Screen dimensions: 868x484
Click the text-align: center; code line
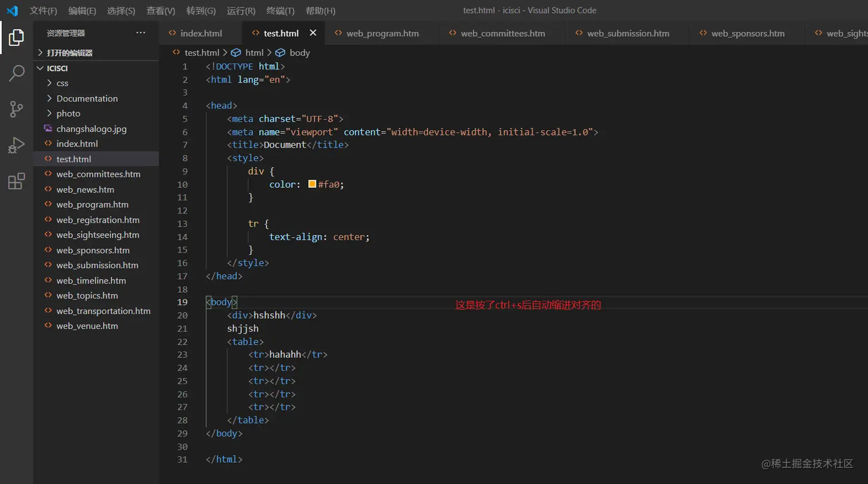[x=319, y=237]
